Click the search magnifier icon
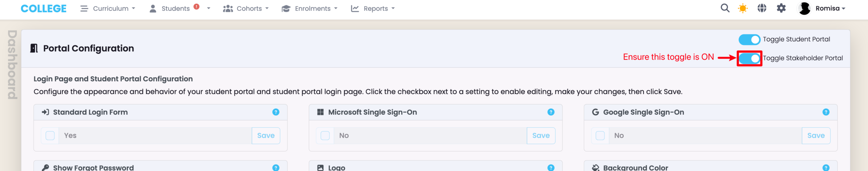Viewport: 868px width, 171px height. [x=725, y=8]
